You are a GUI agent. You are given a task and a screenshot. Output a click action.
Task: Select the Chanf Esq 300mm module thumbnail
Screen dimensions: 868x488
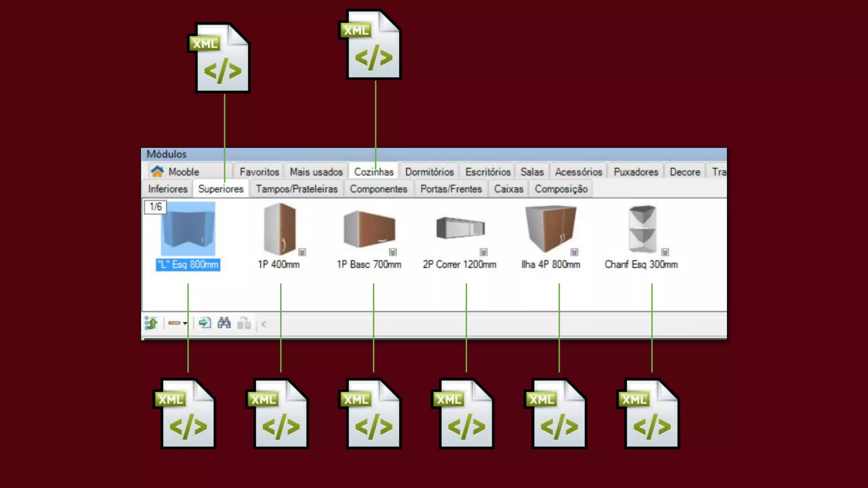pyautogui.click(x=642, y=229)
